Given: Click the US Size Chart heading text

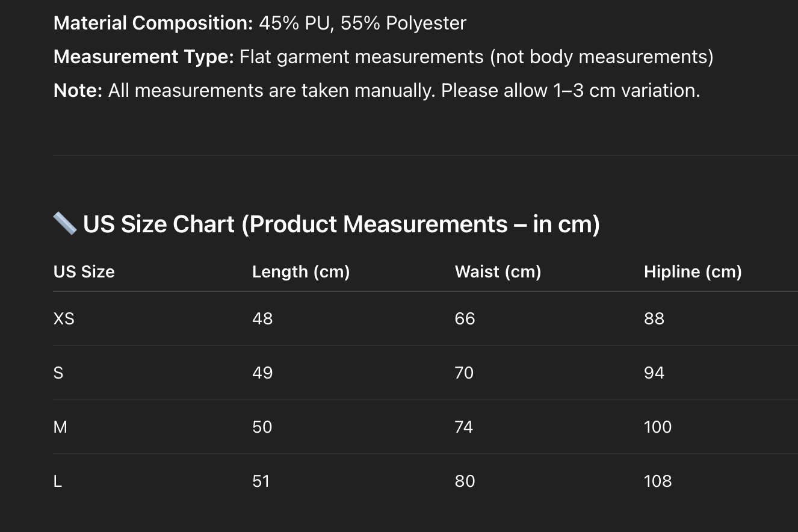Looking at the screenshot, I should (341, 224).
